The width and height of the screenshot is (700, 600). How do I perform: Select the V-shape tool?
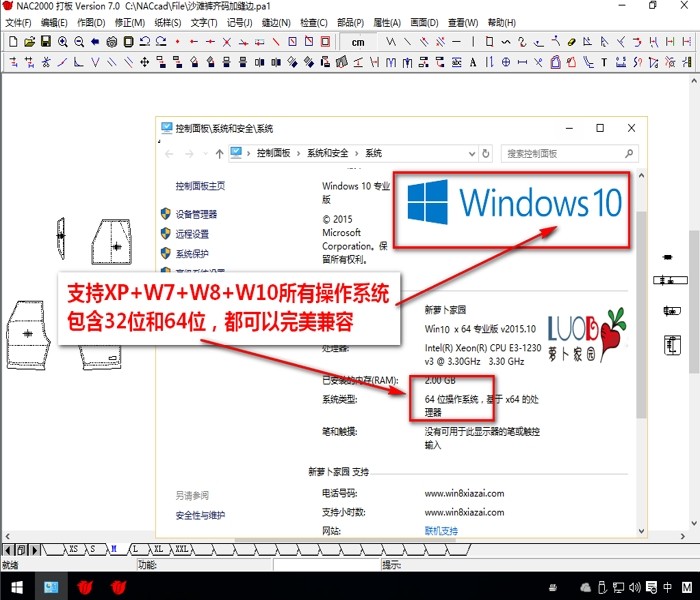coord(95,62)
